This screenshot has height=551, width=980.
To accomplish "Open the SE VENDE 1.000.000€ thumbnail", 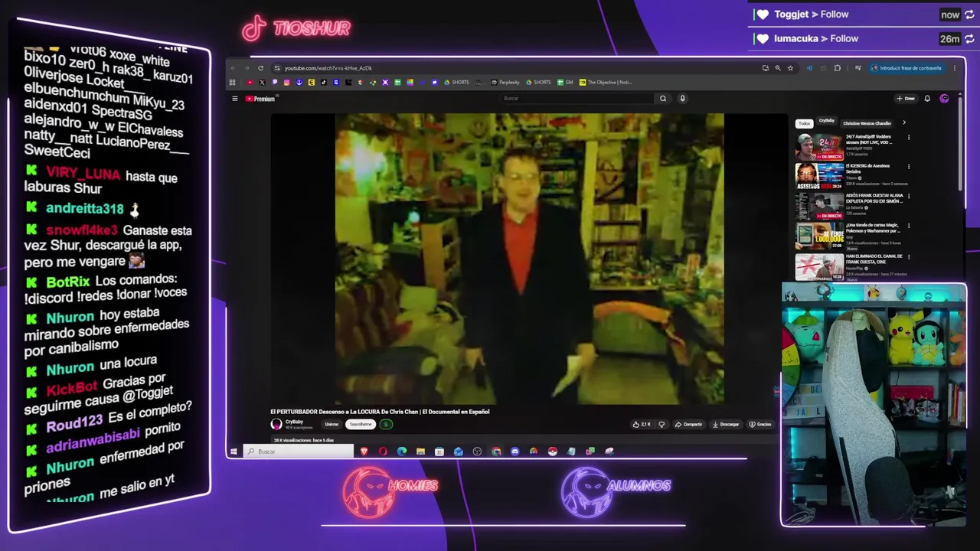I will [x=819, y=236].
